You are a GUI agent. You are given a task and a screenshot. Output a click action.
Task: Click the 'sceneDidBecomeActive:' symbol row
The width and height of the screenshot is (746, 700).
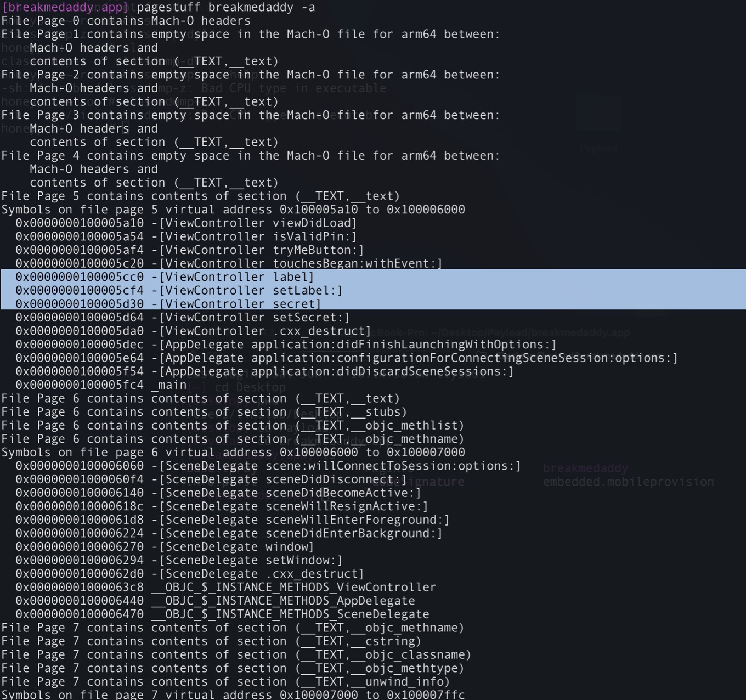[x=218, y=493]
